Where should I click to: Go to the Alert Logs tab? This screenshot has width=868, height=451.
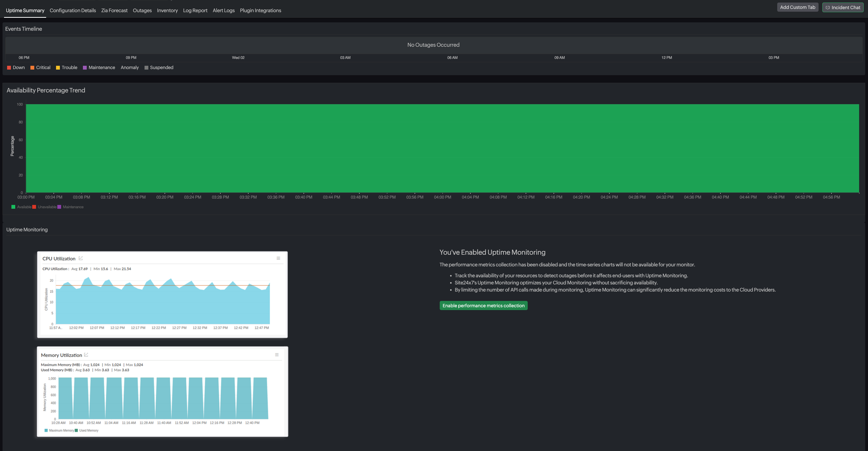click(223, 10)
